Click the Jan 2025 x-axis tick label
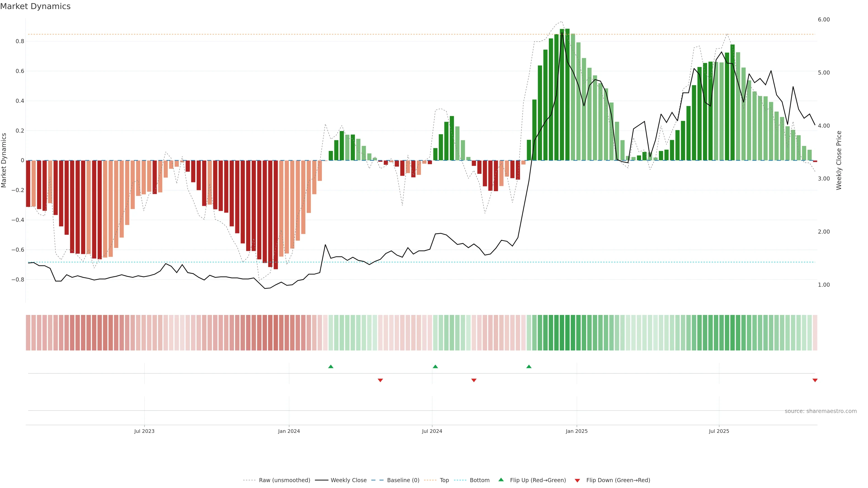This screenshot has height=488, width=868. (577, 431)
